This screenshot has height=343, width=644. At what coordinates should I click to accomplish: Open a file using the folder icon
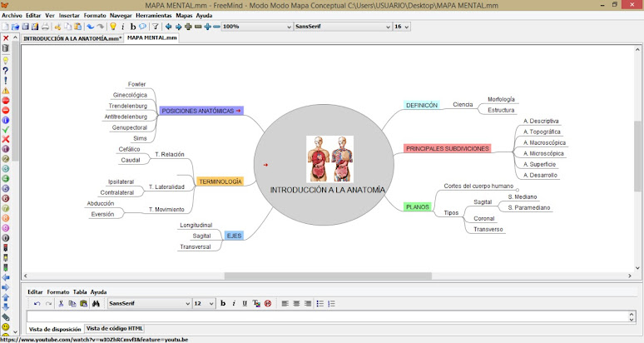pyautogui.click(x=15, y=27)
